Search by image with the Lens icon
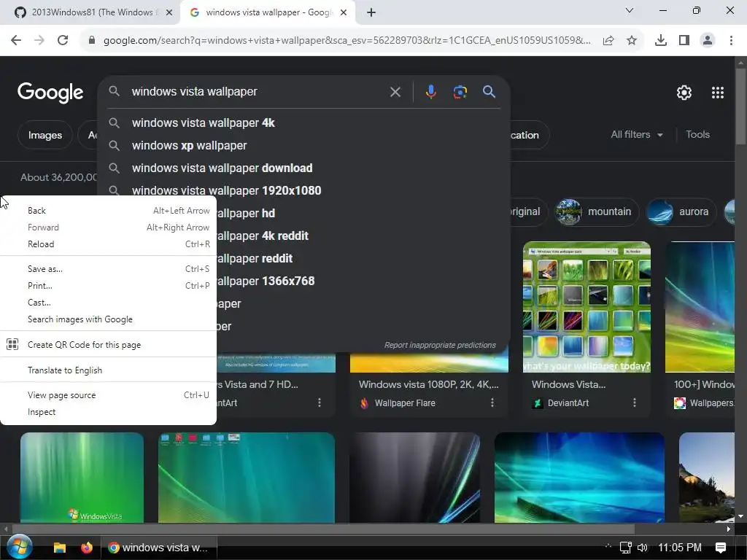Screen dimensions: 747x560 pyautogui.click(x=460, y=92)
